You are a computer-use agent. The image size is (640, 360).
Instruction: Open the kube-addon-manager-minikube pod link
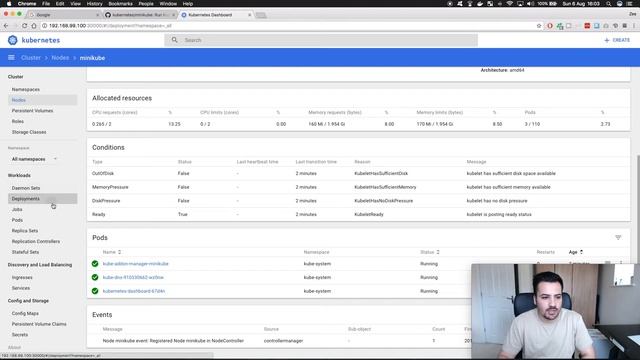click(x=136, y=264)
